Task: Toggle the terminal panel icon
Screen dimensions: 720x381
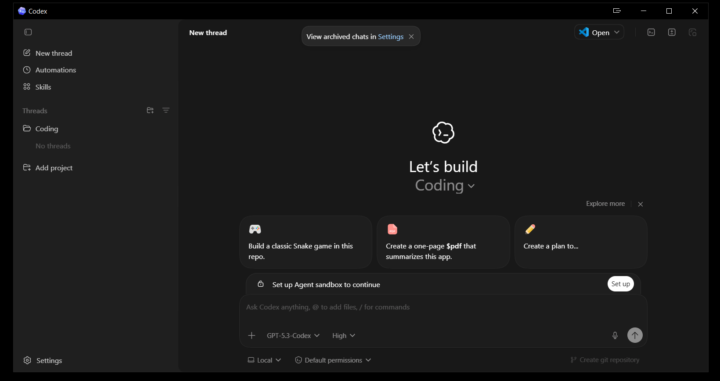Action: [651, 32]
